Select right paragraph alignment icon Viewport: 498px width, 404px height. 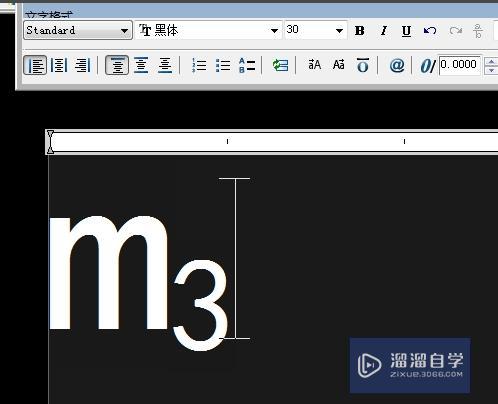(83, 65)
